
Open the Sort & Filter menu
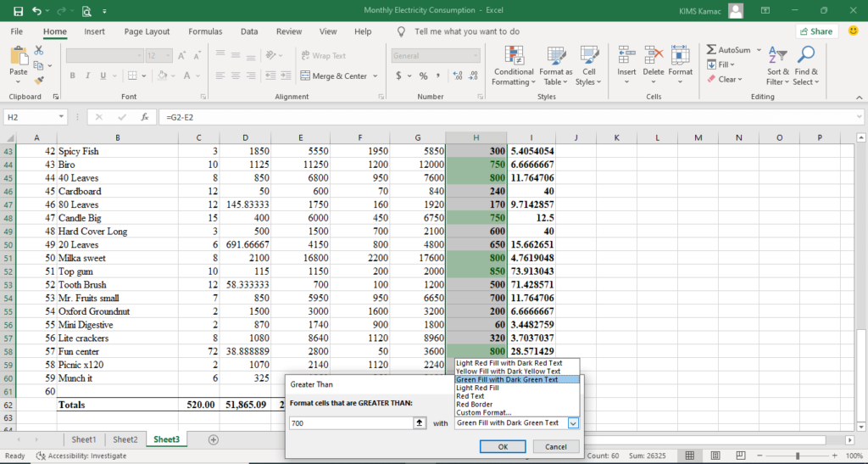778,66
